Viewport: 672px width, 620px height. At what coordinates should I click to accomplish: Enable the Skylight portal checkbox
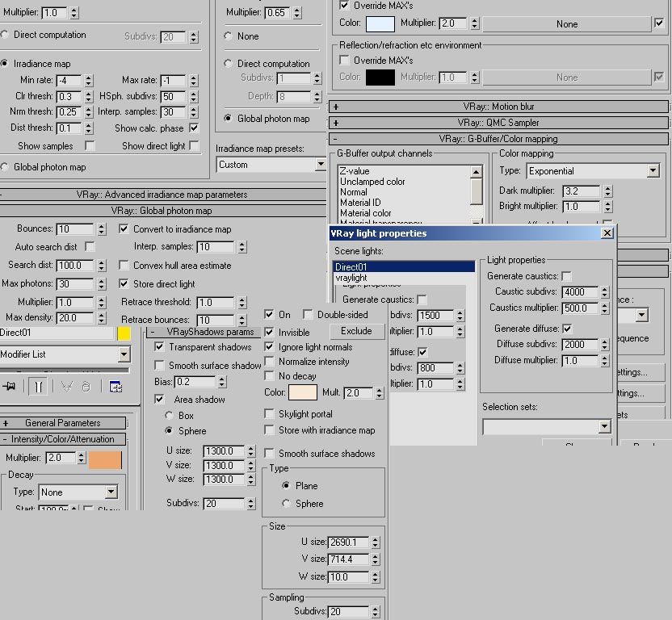pos(269,414)
